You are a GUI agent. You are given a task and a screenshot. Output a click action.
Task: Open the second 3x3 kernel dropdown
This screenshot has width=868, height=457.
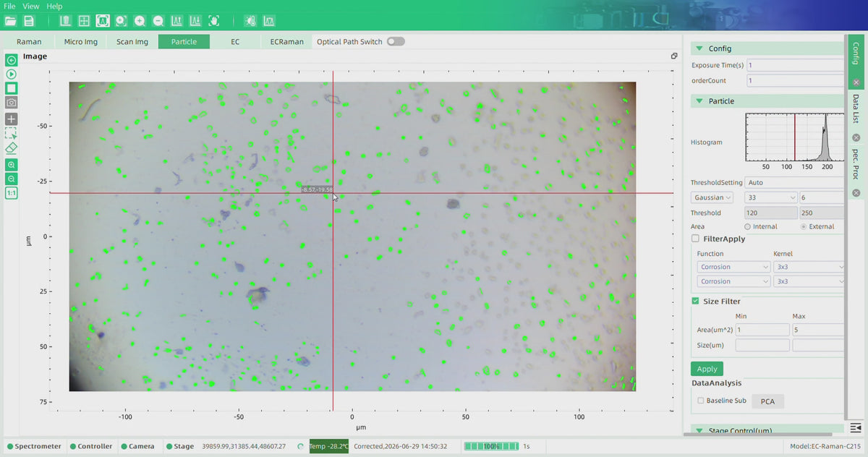pyautogui.click(x=809, y=281)
